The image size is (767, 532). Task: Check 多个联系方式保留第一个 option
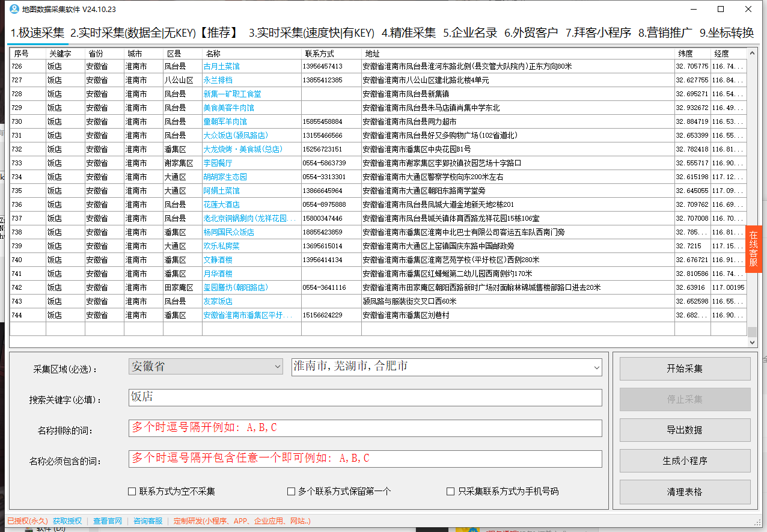[291, 492]
